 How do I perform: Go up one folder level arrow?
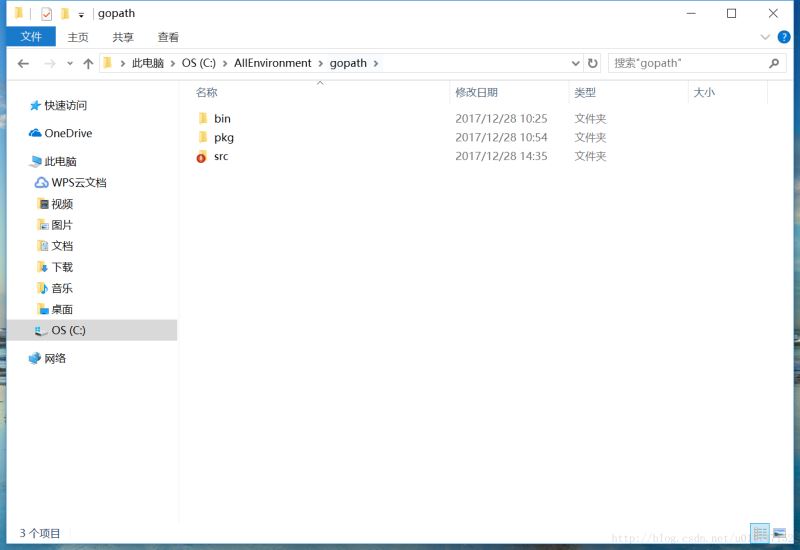pyautogui.click(x=88, y=63)
